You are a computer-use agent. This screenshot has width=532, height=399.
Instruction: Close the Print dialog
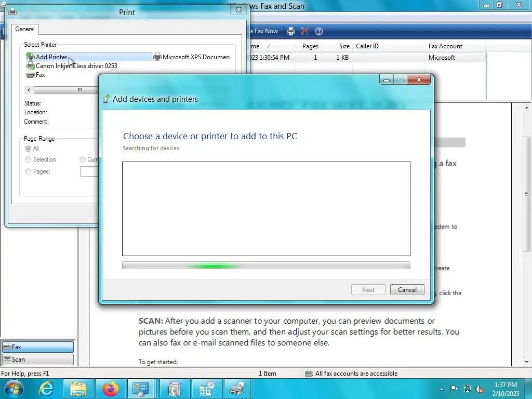tap(238, 10)
